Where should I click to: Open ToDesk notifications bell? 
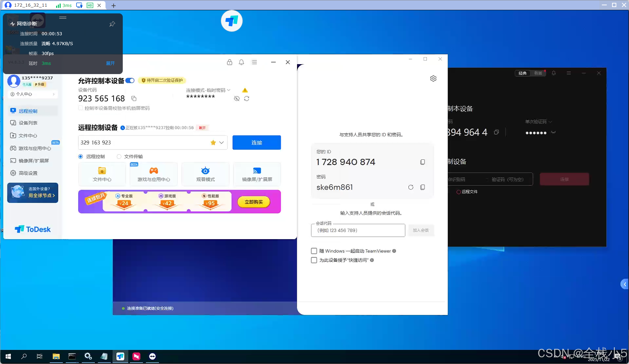pyautogui.click(x=241, y=62)
